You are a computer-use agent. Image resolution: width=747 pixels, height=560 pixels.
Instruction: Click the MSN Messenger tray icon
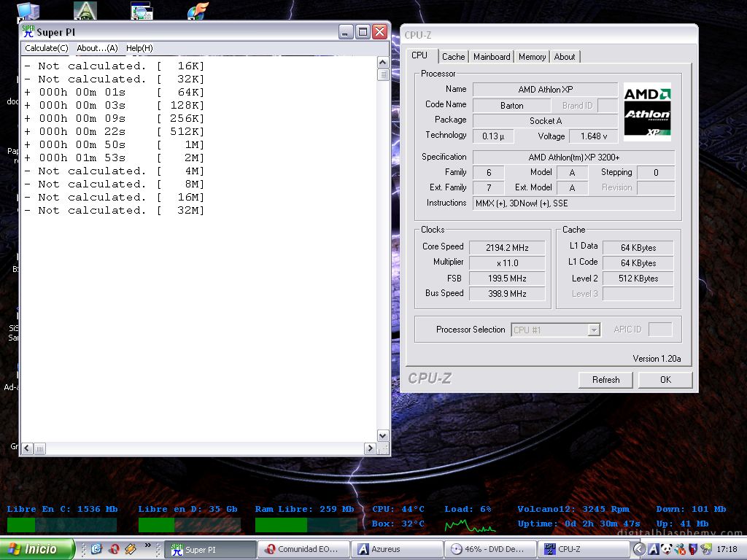[681, 549]
